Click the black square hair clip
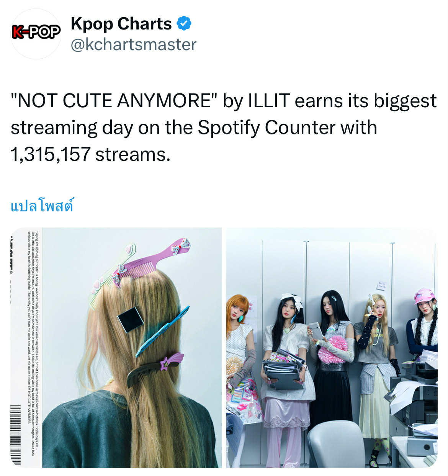The width and height of the screenshot is (448, 476). 130,319
